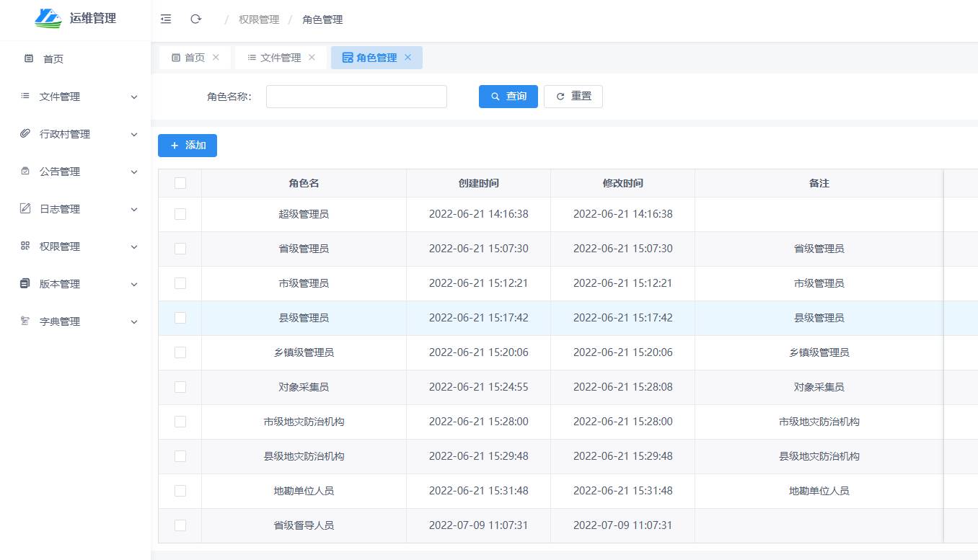978x560 pixels.
Task: Expand the 文件管理 sidebar menu
Action: (x=133, y=97)
